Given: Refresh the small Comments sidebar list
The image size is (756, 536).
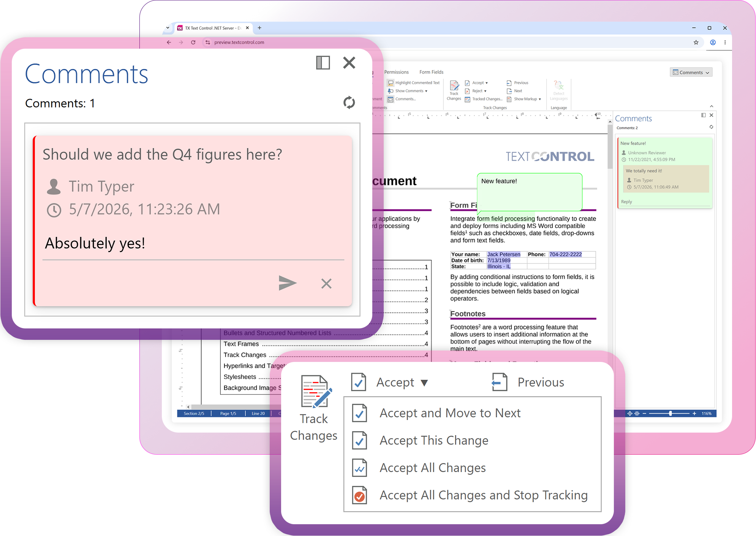Looking at the screenshot, I should [x=711, y=127].
